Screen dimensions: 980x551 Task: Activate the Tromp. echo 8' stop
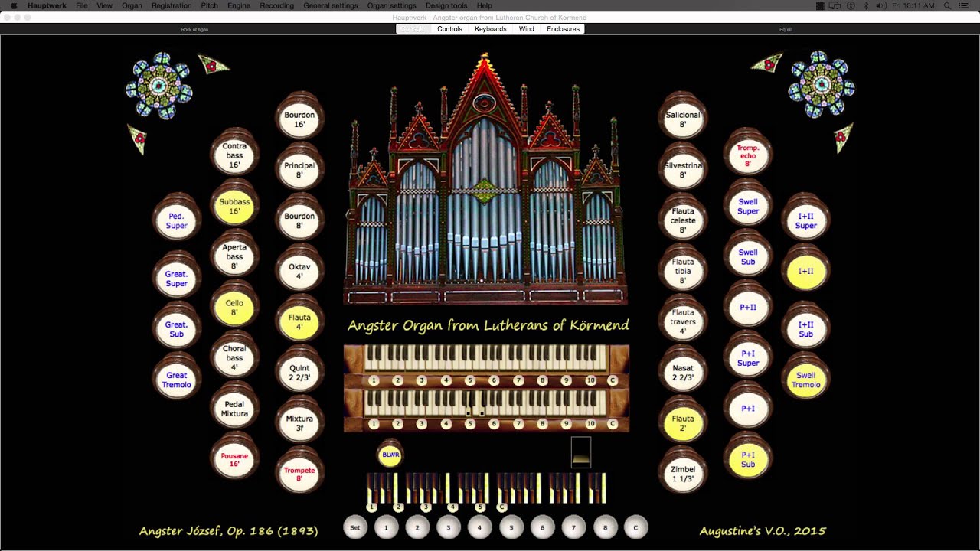748,155
